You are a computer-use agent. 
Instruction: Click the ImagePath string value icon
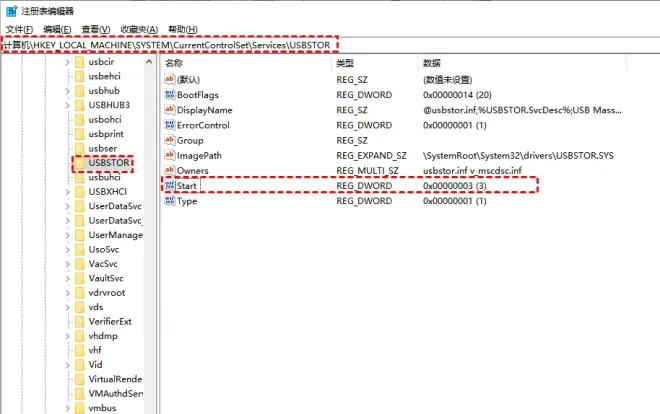point(170,155)
